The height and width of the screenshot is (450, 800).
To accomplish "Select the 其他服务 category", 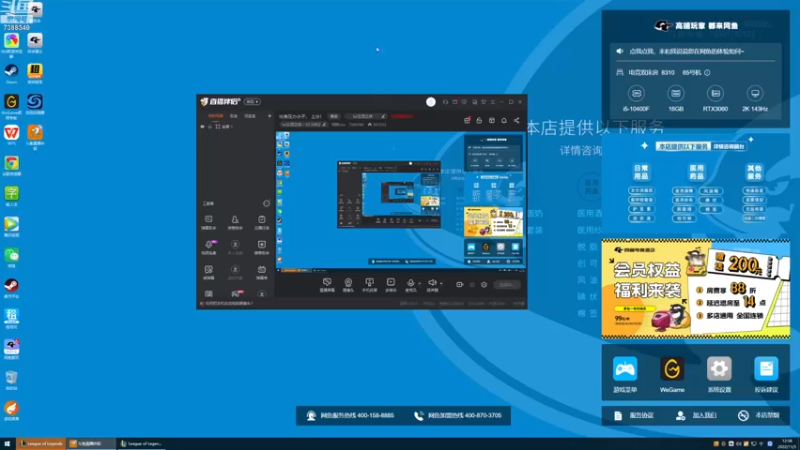I will tap(754, 172).
